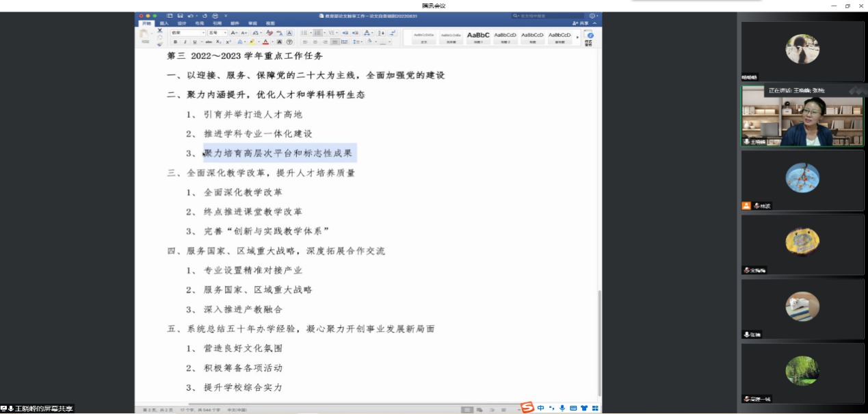Click the Sogou input method S icon
Viewport: 868px width, 414px height.
[x=527, y=408]
